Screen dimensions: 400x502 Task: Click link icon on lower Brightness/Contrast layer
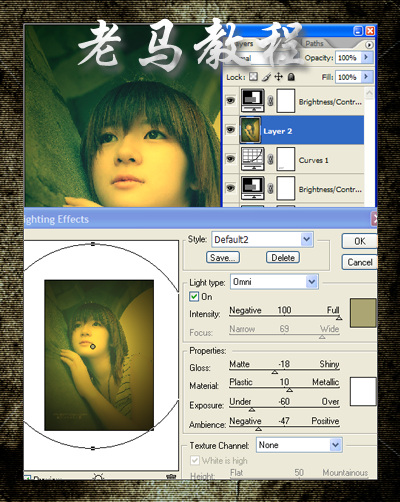coord(270,188)
